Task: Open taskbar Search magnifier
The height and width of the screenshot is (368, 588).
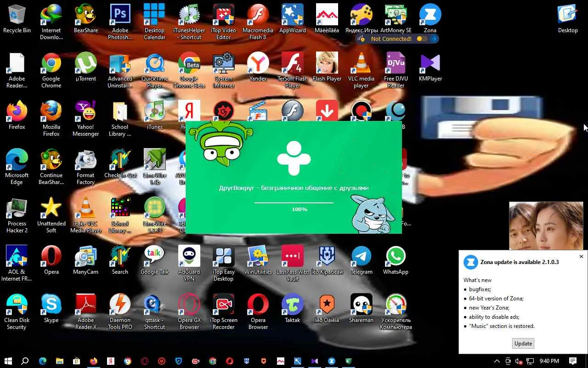Action: (25, 361)
